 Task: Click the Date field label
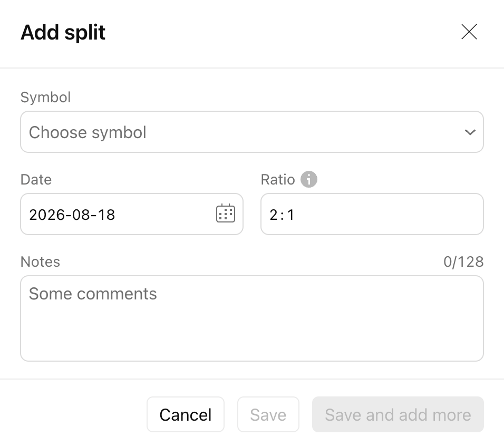pos(36,179)
